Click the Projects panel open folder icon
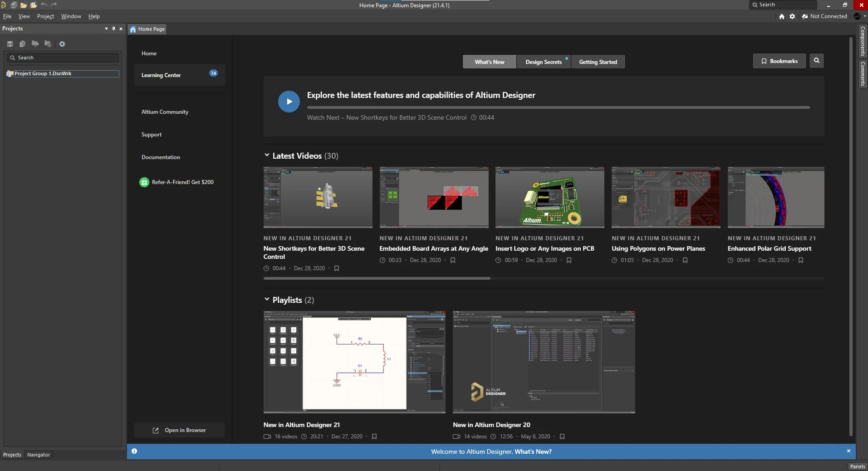The height and width of the screenshot is (471, 868). tap(35, 44)
